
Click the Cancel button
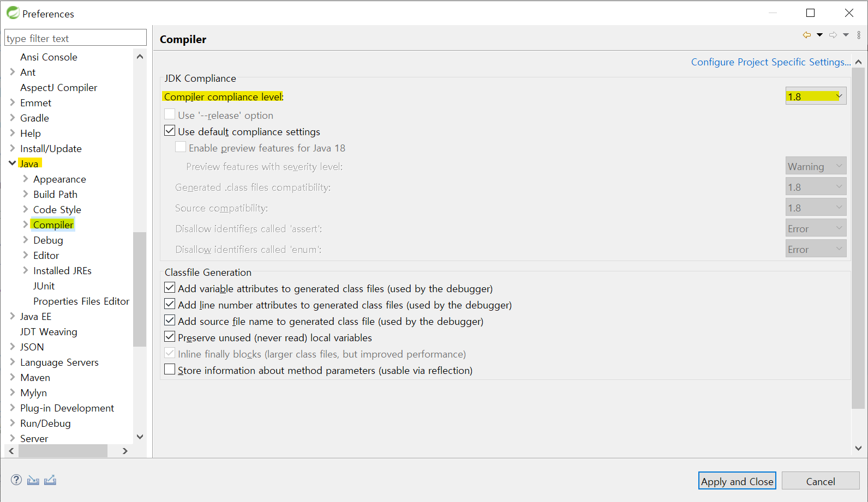(x=821, y=481)
